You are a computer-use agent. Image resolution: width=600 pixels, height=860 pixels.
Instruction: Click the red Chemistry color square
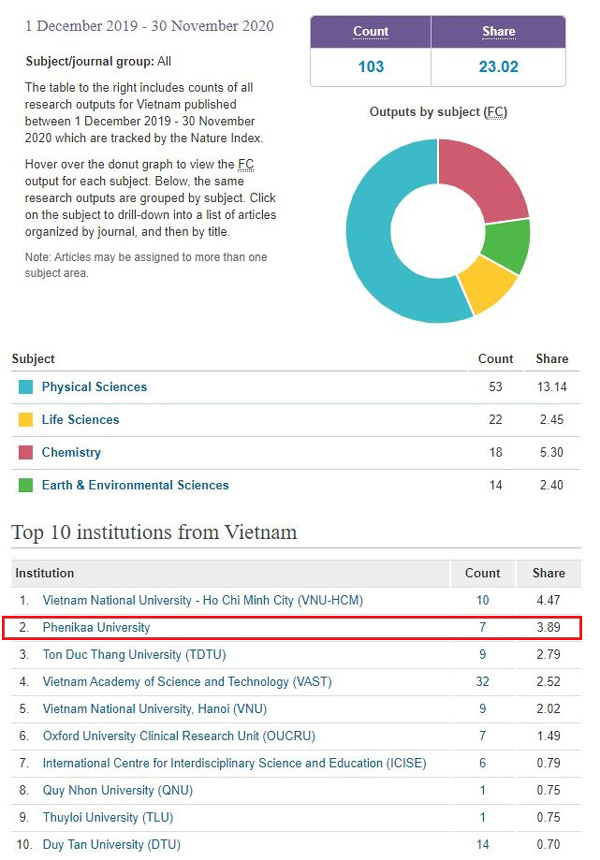pos(24,453)
